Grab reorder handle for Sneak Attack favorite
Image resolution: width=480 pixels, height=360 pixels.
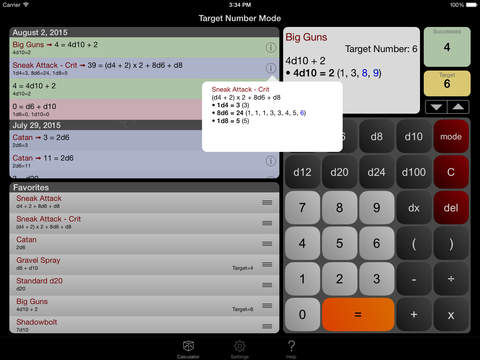click(x=267, y=202)
